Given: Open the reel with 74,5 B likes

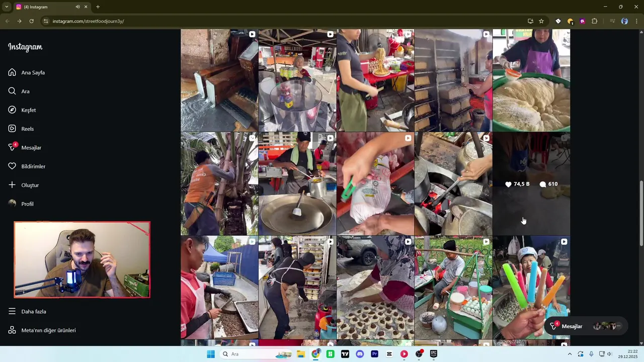Looking at the screenshot, I should 531,184.
